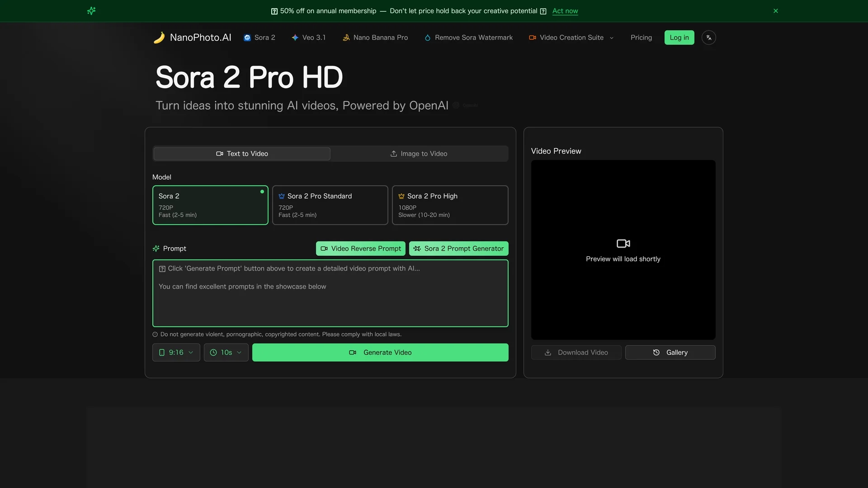Click the Download Video button
The height and width of the screenshot is (488, 868).
point(576,352)
